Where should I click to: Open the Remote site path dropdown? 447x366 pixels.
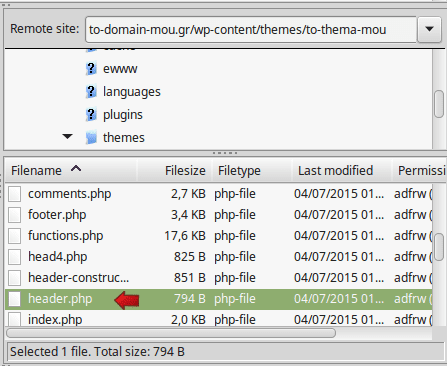429,29
